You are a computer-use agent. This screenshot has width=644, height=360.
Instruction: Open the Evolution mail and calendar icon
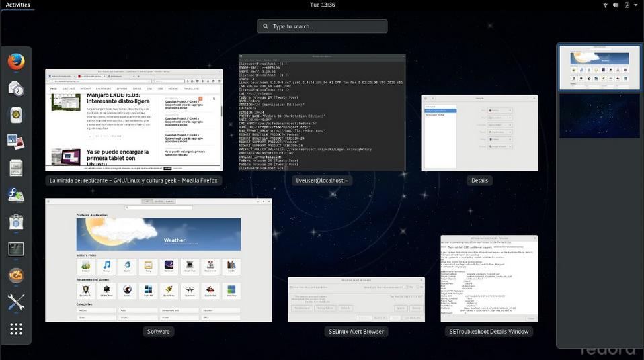click(16, 88)
